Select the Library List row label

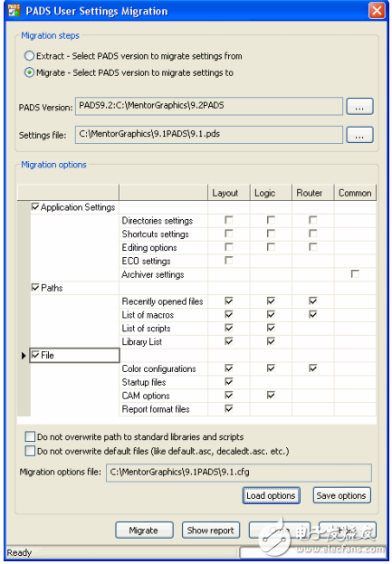[x=142, y=341]
